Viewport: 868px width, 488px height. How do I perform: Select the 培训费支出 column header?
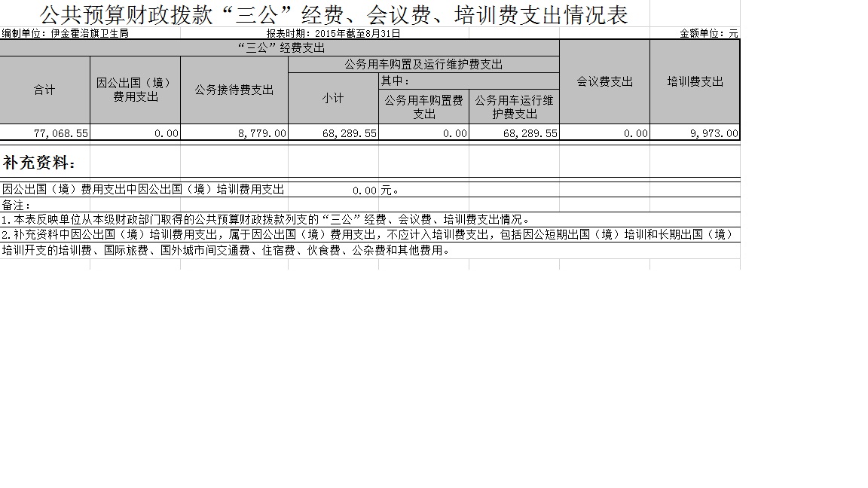pos(695,81)
